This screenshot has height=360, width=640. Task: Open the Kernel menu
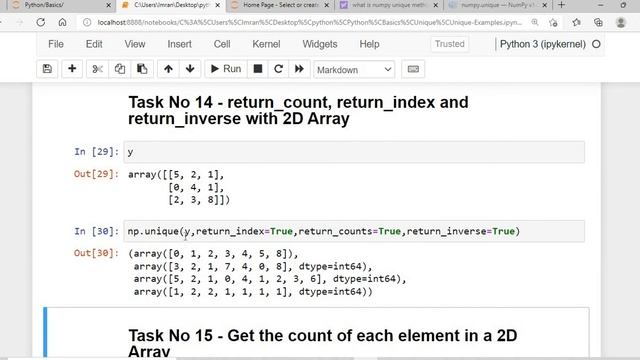(x=266, y=44)
